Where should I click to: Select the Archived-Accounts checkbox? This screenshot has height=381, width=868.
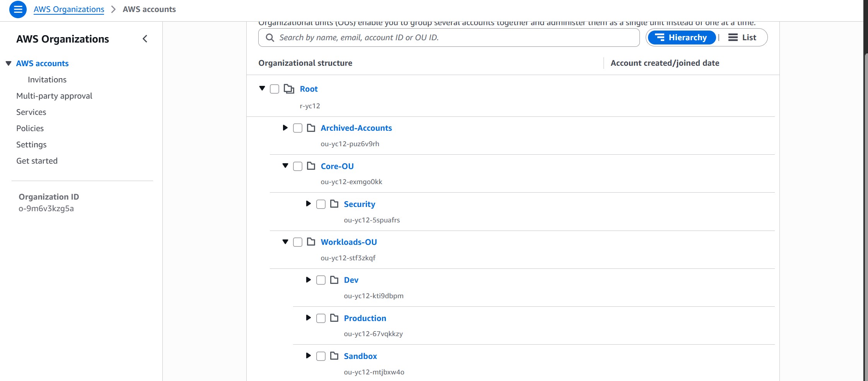[298, 128]
